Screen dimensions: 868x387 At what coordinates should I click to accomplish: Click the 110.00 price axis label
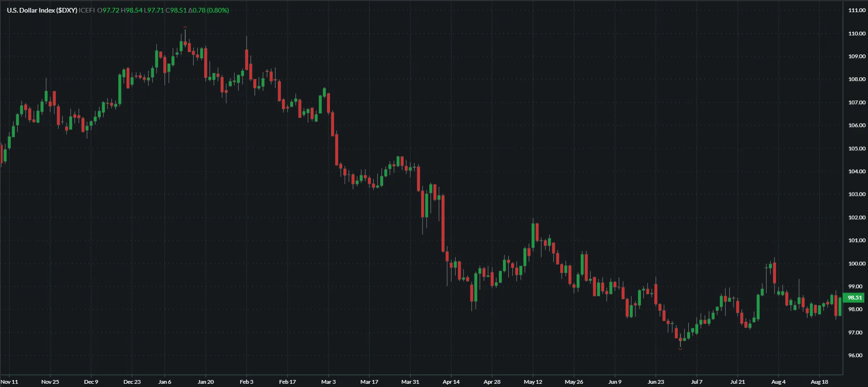(856, 33)
